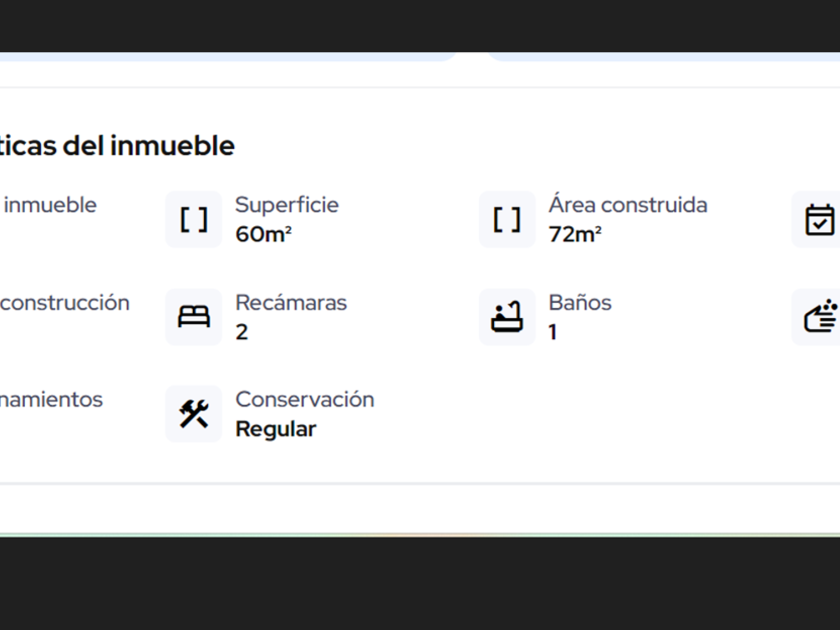Click the bathtub icon for Baños

click(507, 317)
